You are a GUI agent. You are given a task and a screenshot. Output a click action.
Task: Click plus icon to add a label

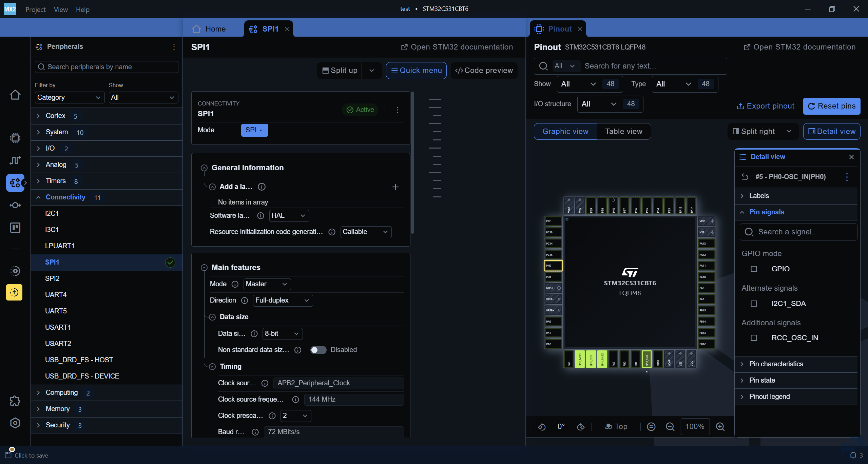(x=395, y=187)
